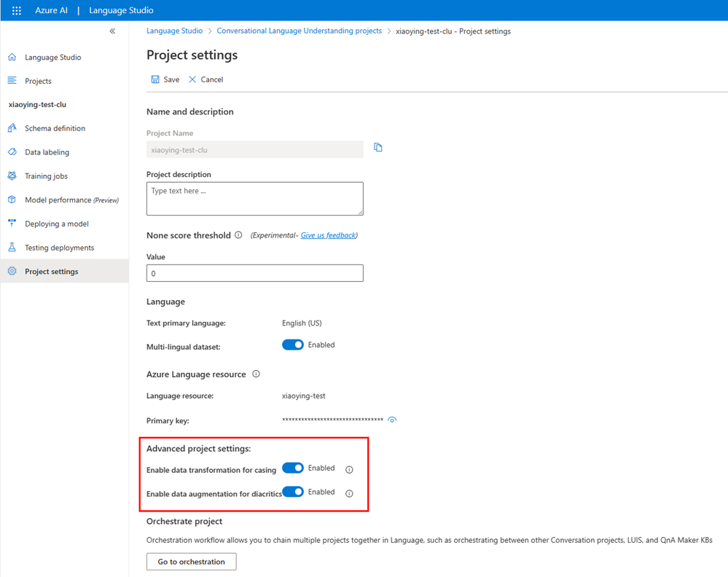Click the Cancel X icon
Viewport: 728px width, 577px height.
(192, 79)
